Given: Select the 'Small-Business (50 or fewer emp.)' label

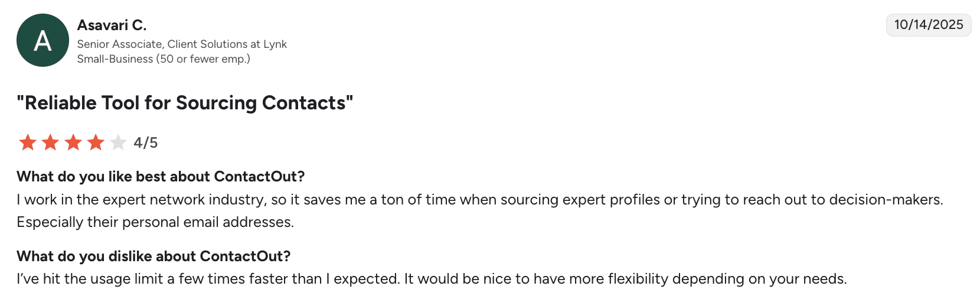Looking at the screenshot, I should [x=164, y=58].
